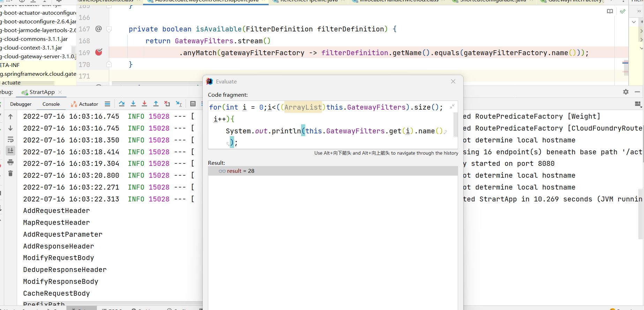Select the result = 28 row
The height and width of the screenshot is (310, 644).
click(x=333, y=171)
